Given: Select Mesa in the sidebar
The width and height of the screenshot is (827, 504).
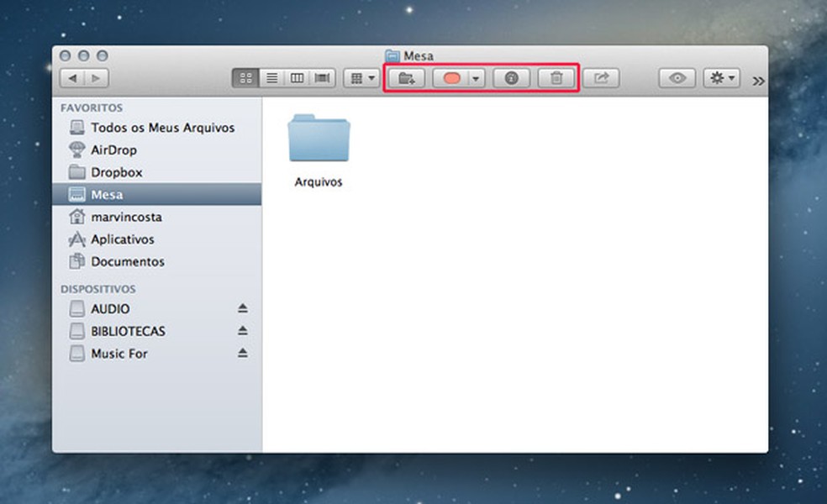Looking at the screenshot, I should (156, 195).
